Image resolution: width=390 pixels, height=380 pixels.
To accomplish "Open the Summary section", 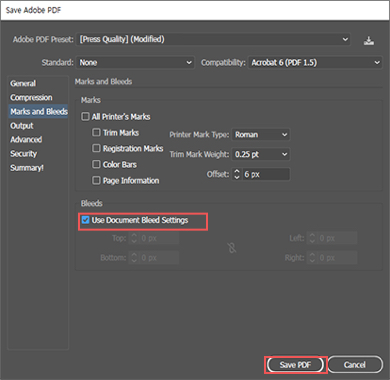I will click(x=27, y=168).
